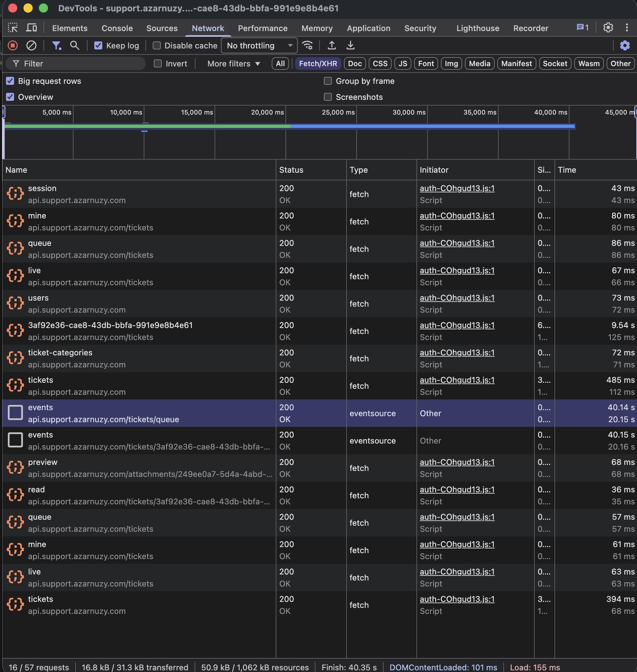Toggle the Keep log checkbox
The height and width of the screenshot is (672, 637).
[x=98, y=45]
